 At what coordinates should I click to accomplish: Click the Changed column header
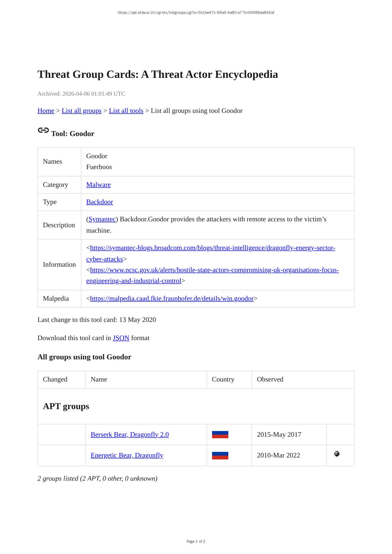point(55,379)
